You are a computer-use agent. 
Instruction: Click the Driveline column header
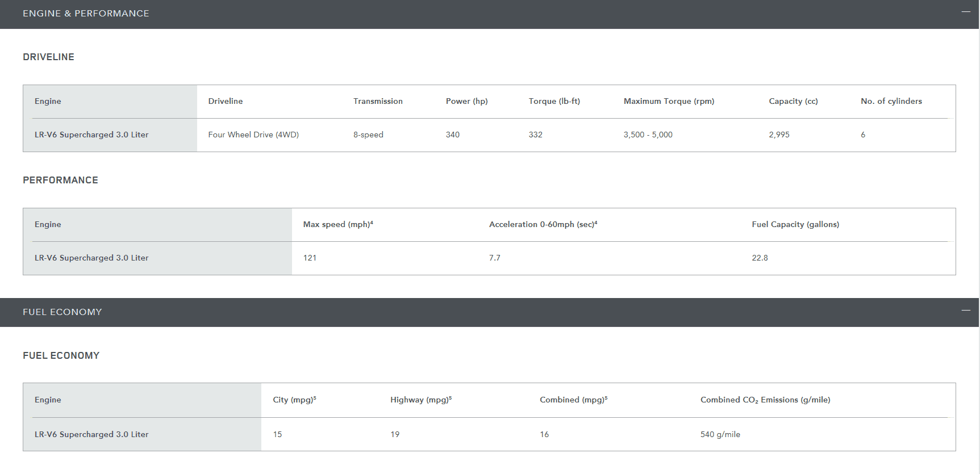tap(226, 101)
